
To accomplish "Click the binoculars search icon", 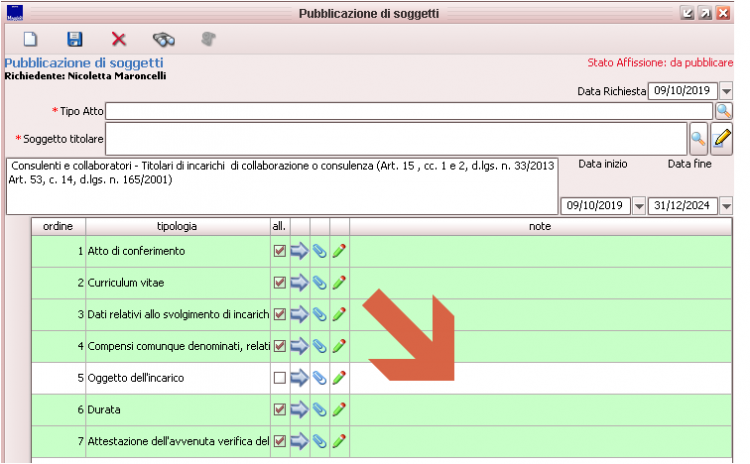I will point(164,39).
